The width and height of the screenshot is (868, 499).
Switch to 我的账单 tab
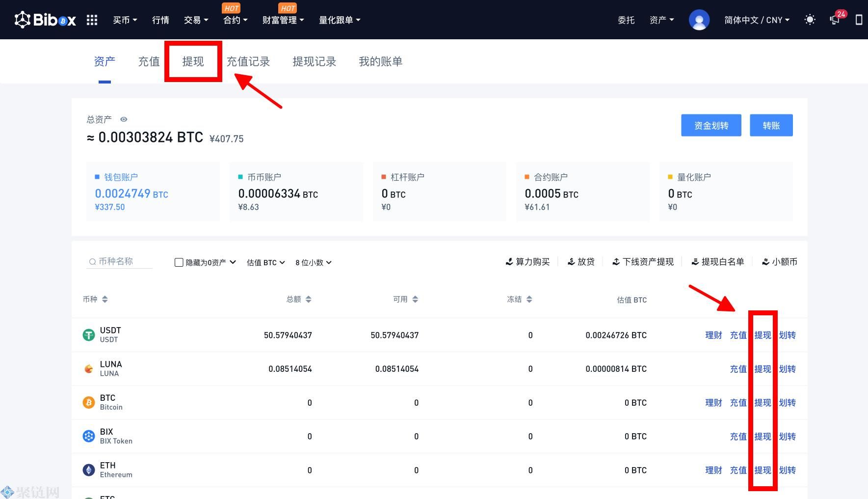pyautogui.click(x=381, y=61)
